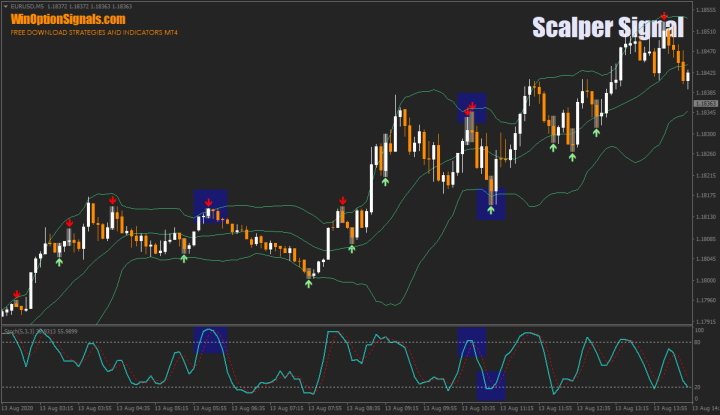
Task: Click price axis label 1.18045
Action: 706,258
